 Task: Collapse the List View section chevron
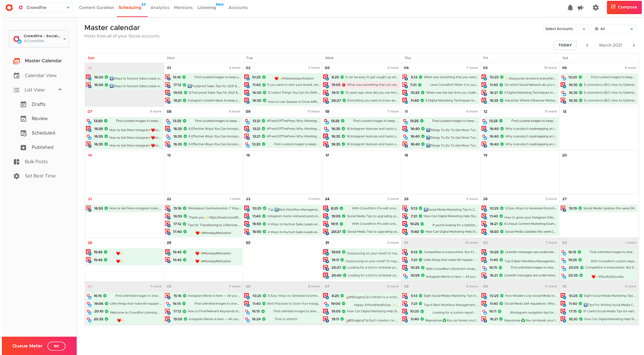tap(60, 90)
